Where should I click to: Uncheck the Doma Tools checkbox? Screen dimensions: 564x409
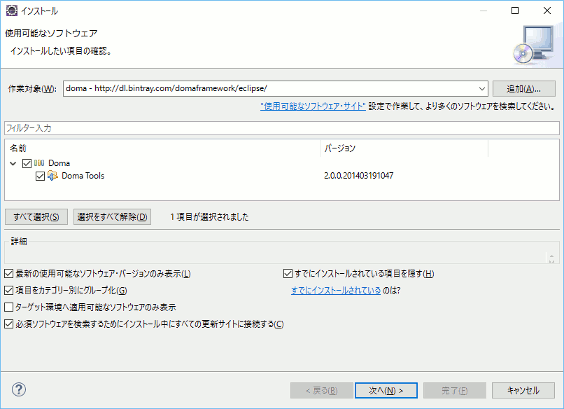point(40,176)
